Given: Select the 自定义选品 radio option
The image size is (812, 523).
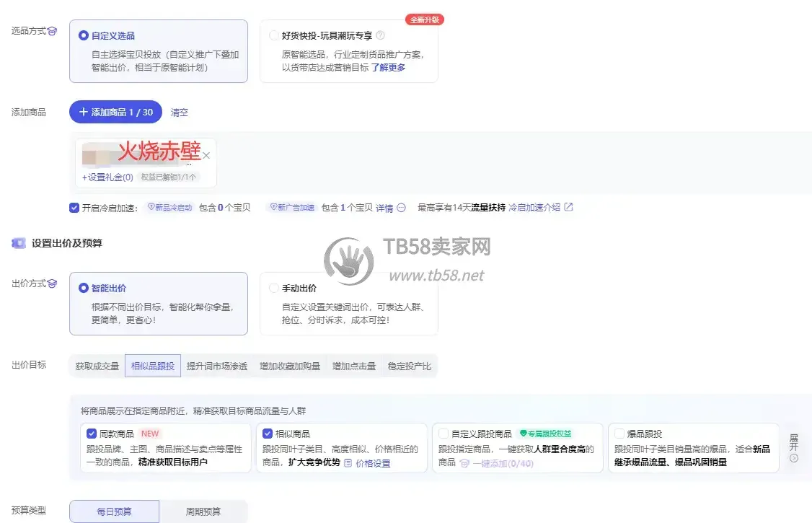Looking at the screenshot, I should (x=84, y=36).
